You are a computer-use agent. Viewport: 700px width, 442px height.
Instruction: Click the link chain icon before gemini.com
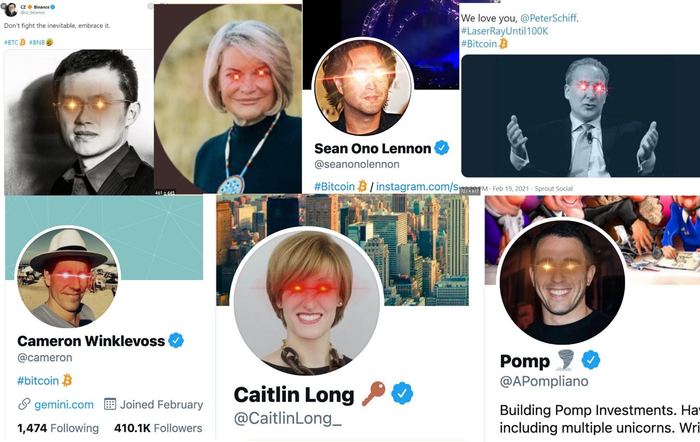pos(24,404)
